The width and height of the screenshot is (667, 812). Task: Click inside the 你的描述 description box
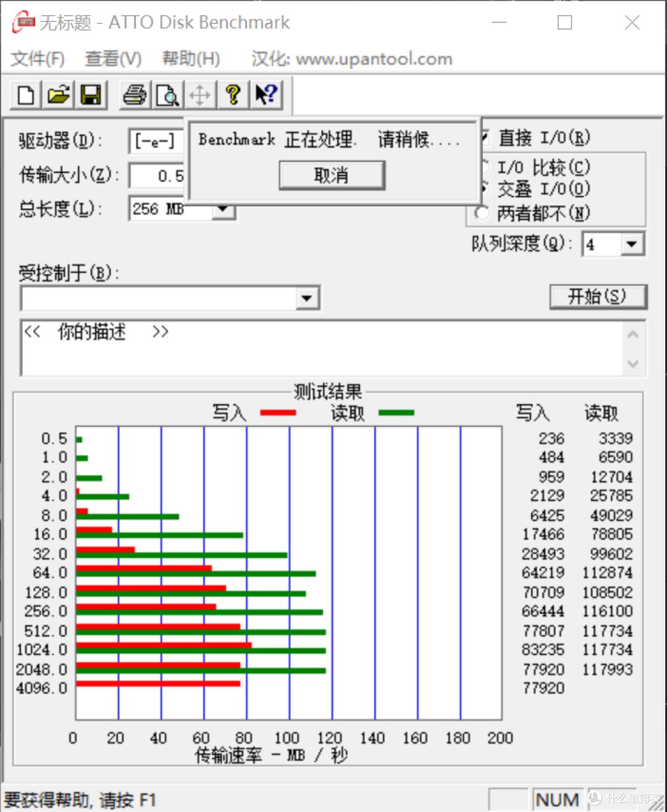(321, 347)
